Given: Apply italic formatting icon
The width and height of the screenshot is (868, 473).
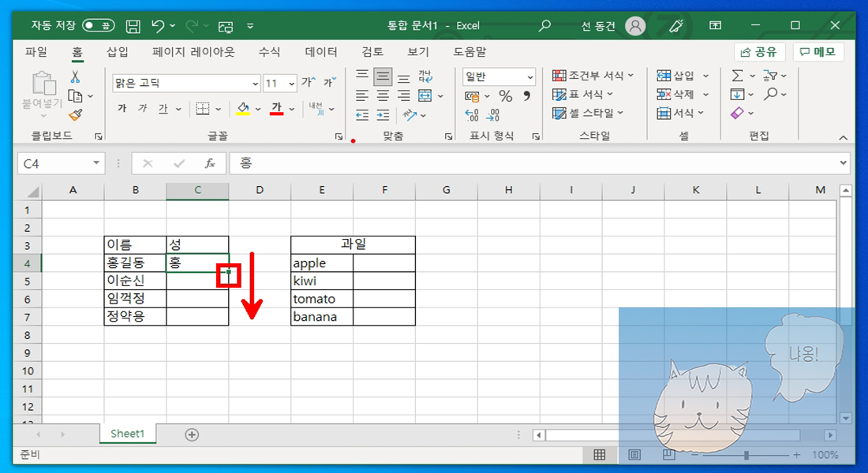Looking at the screenshot, I should tap(142, 109).
